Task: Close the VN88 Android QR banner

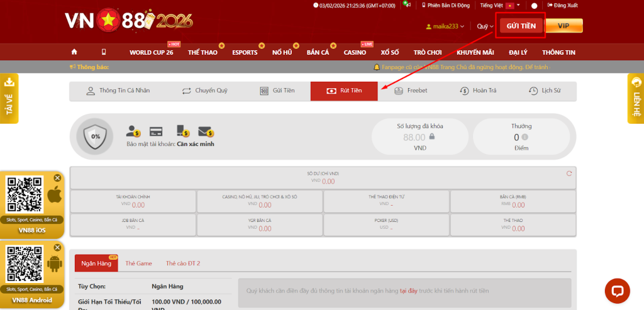Action: pyautogui.click(x=57, y=248)
